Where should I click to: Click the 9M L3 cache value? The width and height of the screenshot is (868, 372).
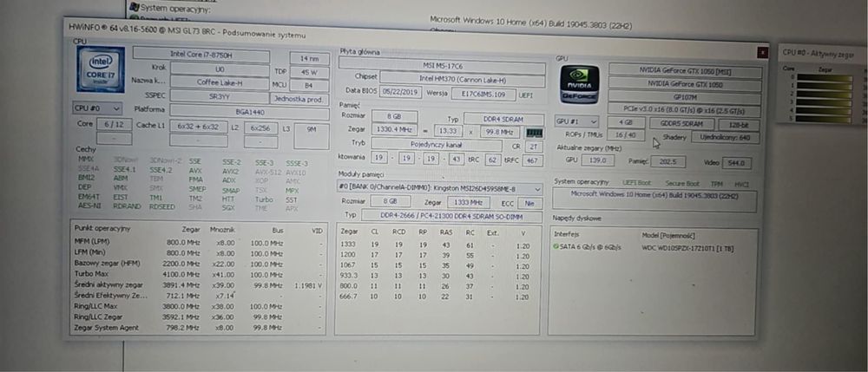point(311,136)
